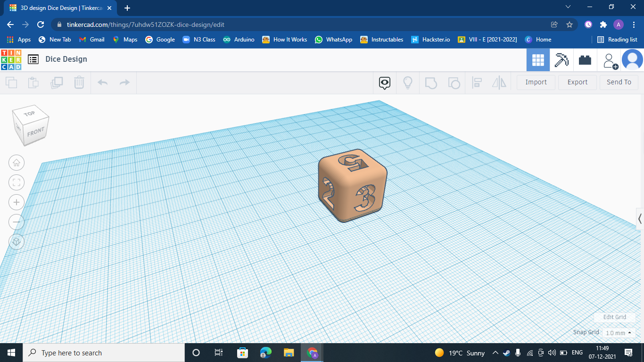Click the Import button

(x=536, y=82)
